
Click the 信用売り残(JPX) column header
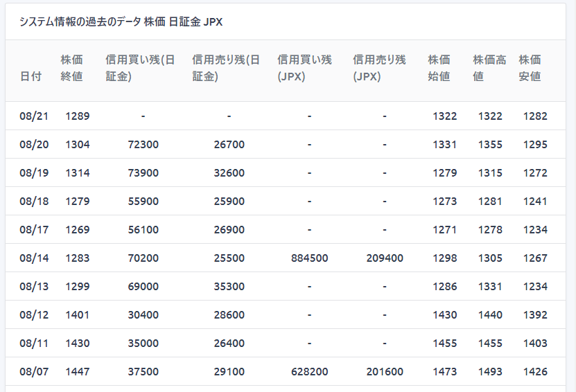click(x=379, y=68)
